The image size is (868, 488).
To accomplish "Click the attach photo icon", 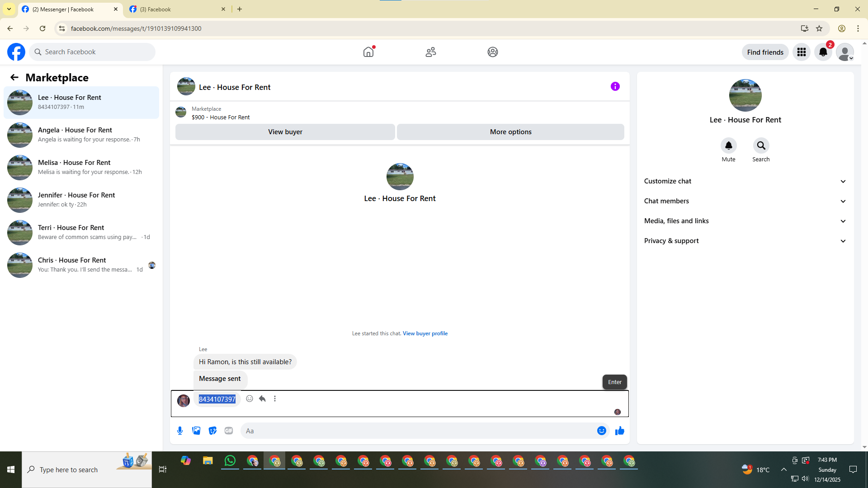I will pyautogui.click(x=196, y=431).
